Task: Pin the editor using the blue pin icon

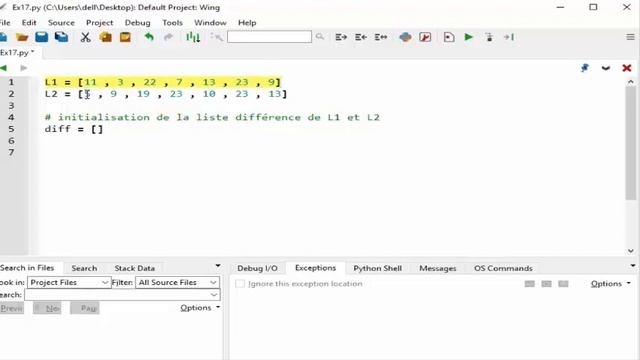Action: (585, 68)
